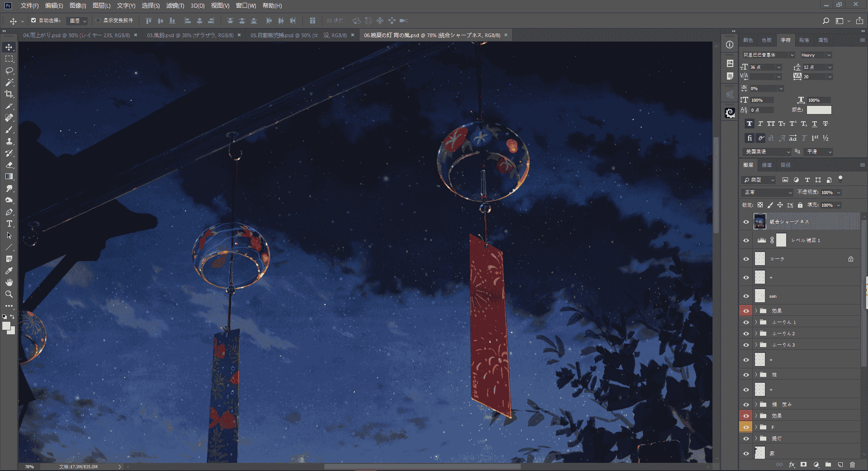The image size is (868, 471).
Task: Select the Pen tool
Action: [x=9, y=212]
